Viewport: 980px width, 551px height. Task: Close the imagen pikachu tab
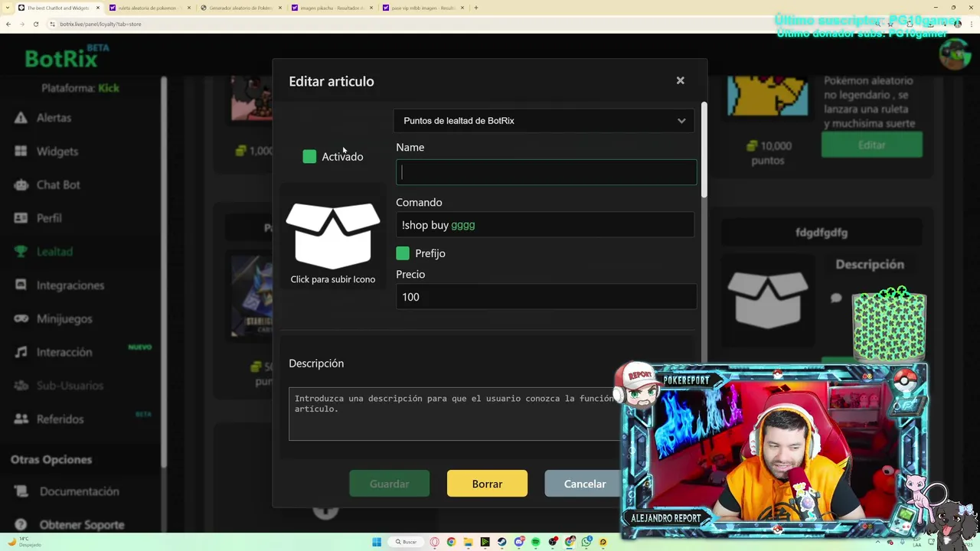coord(371,8)
